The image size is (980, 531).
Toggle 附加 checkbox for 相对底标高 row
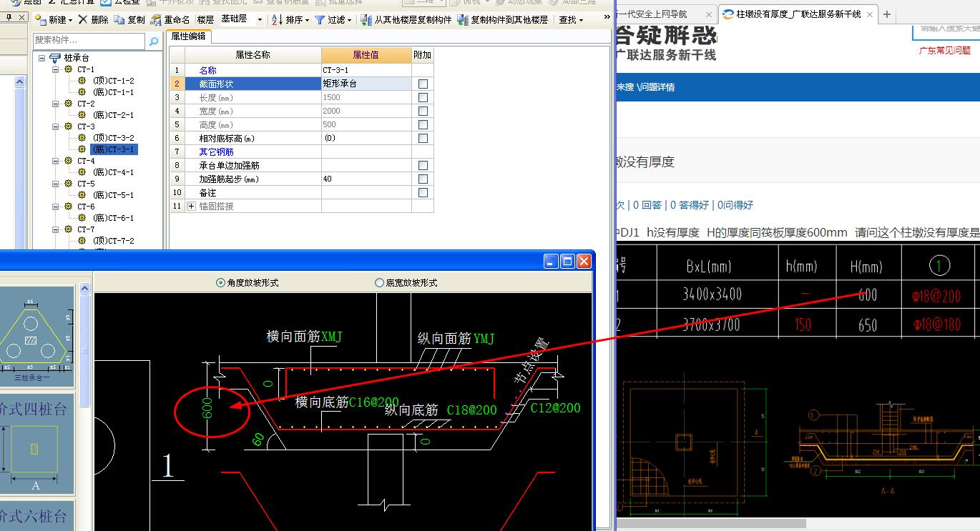click(x=423, y=139)
